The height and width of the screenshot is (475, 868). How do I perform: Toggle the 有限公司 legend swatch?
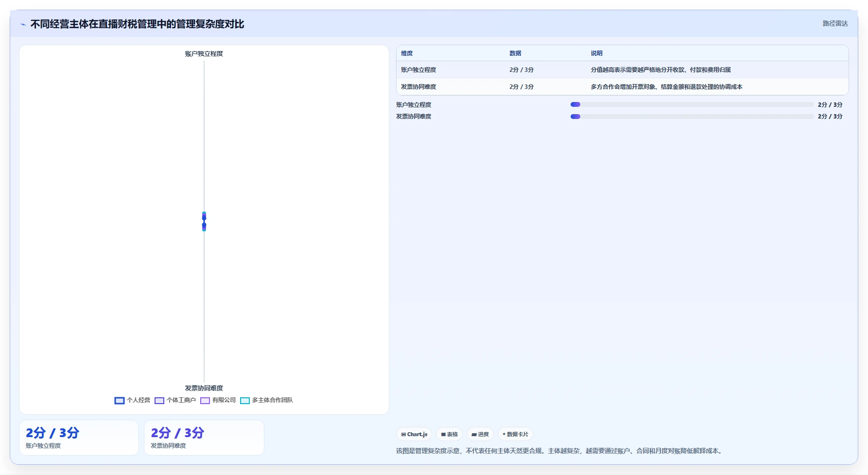click(205, 401)
